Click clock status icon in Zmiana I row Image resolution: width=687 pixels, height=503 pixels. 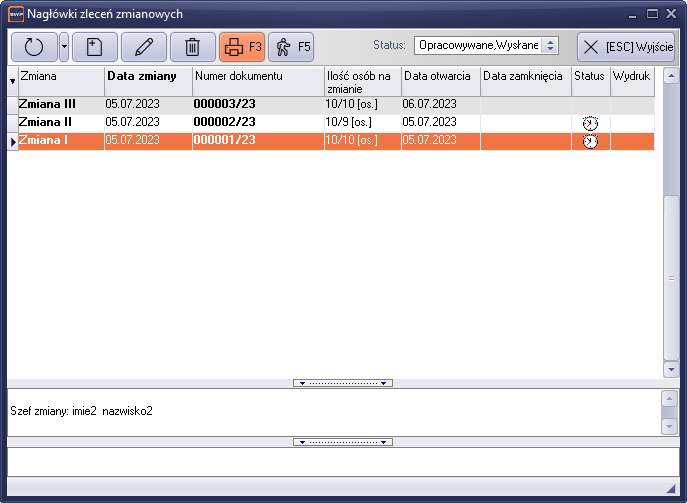[590, 142]
